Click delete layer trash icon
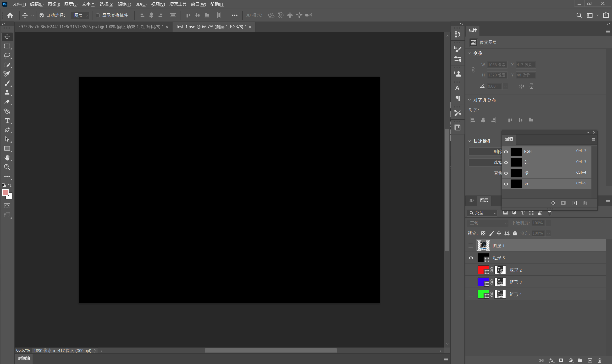 tap(600, 360)
